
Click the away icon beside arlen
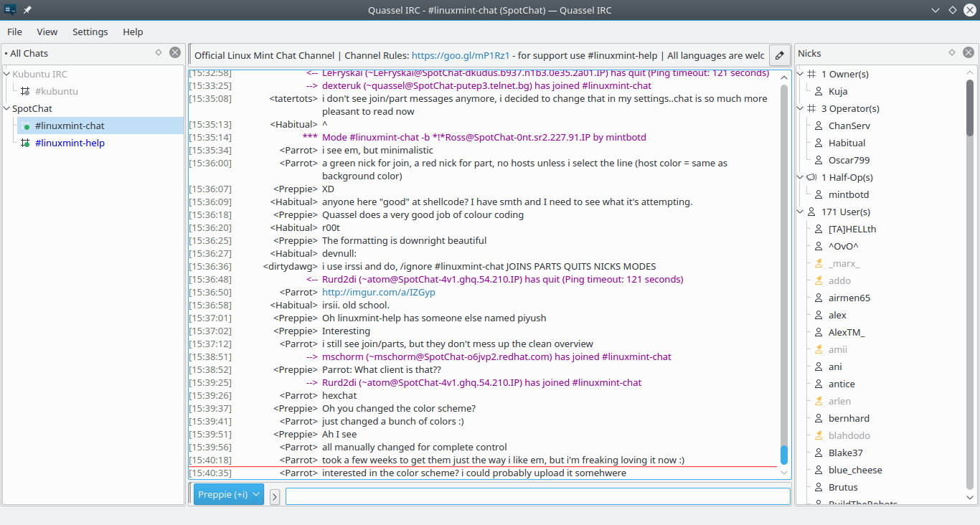coord(819,401)
